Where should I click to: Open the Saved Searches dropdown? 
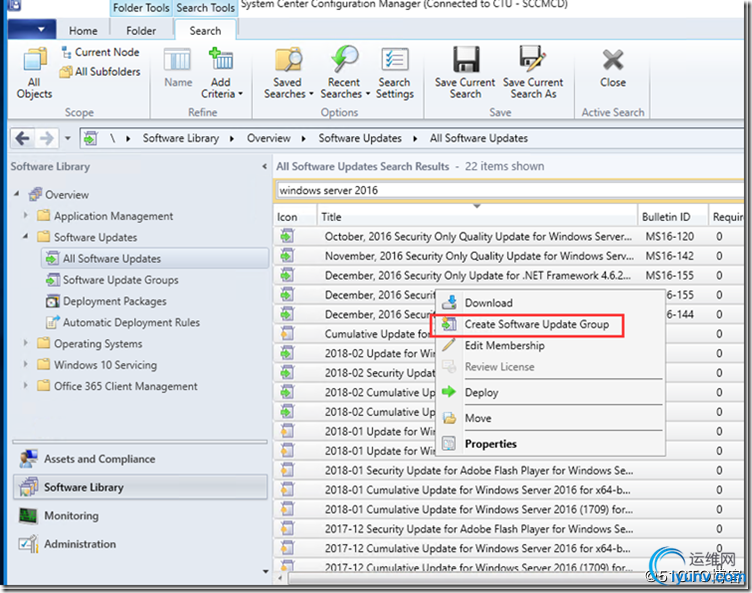click(x=288, y=72)
